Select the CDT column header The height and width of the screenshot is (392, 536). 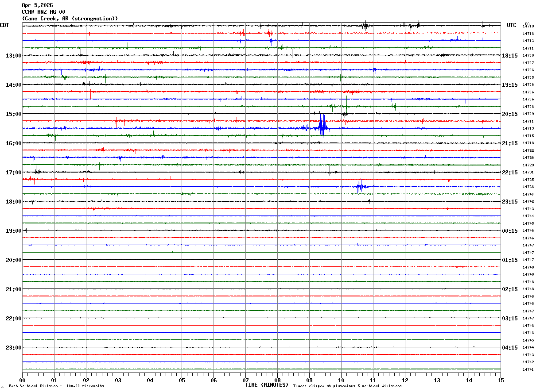pos(5,25)
